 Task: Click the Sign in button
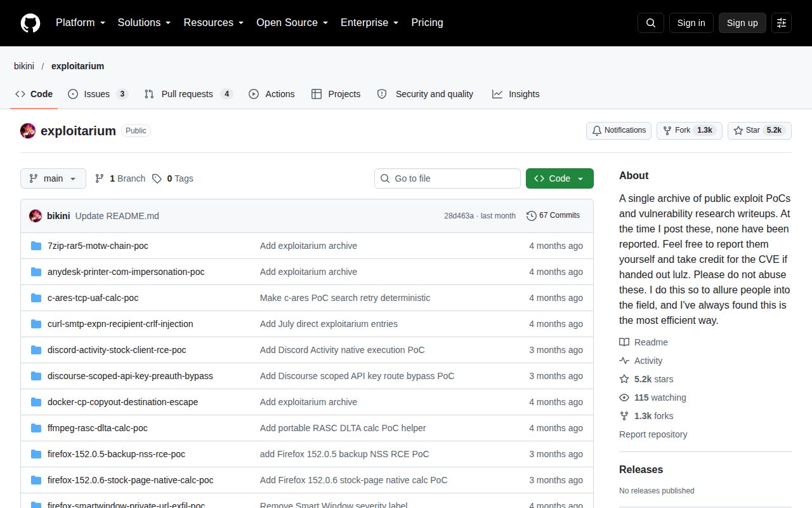click(691, 23)
